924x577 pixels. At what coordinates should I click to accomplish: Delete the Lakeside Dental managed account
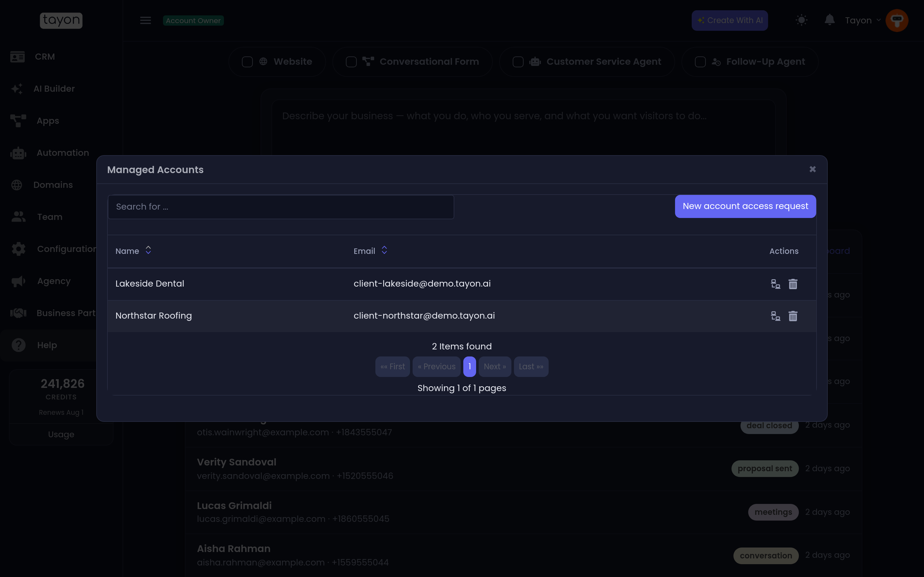793,284
